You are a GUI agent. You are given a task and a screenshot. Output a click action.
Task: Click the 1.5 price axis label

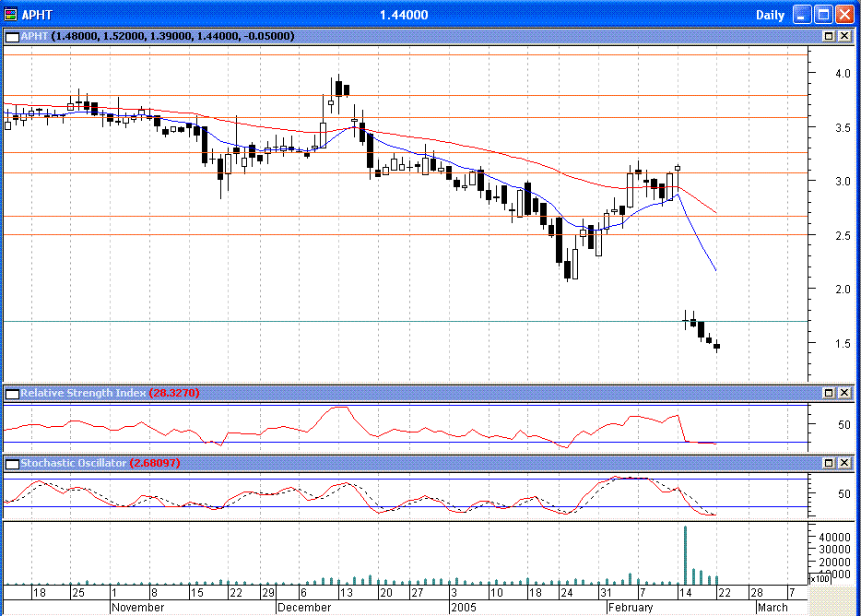(x=843, y=344)
